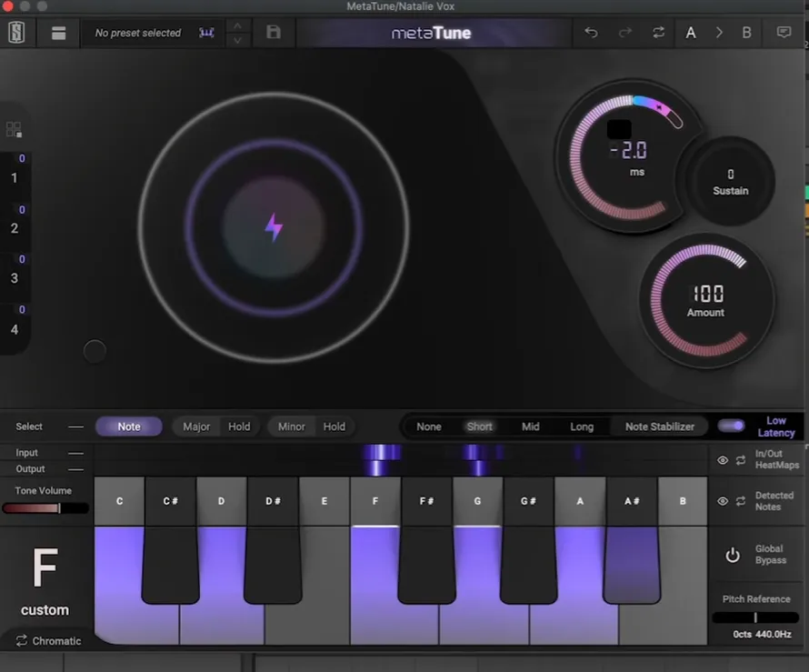The image size is (809, 672).
Task: Go to previous preset with up arrow
Action: click(237, 25)
